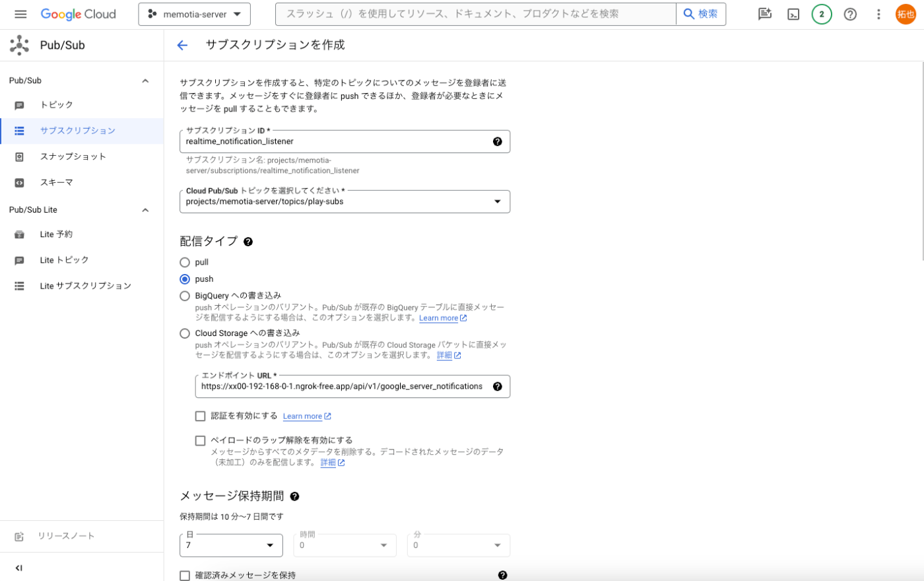Open リリースノート link in sidebar
This screenshot has height=581, width=924.
click(x=66, y=536)
